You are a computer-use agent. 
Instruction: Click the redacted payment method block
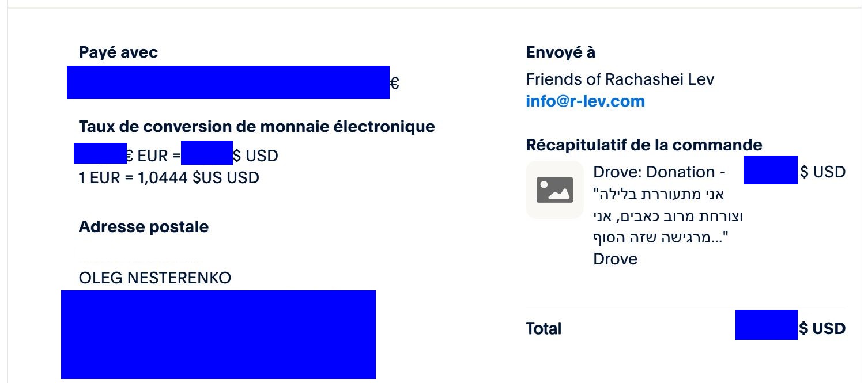click(228, 82)
